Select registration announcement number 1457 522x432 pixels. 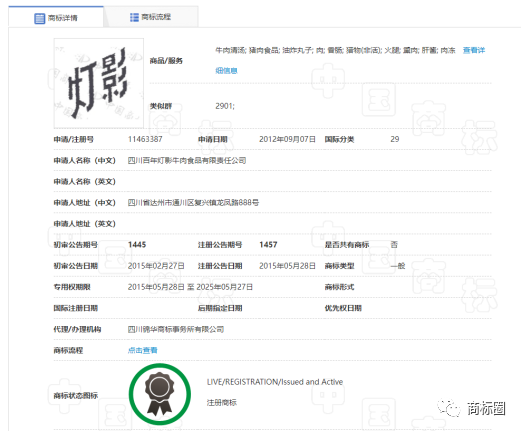pos(268,245)
